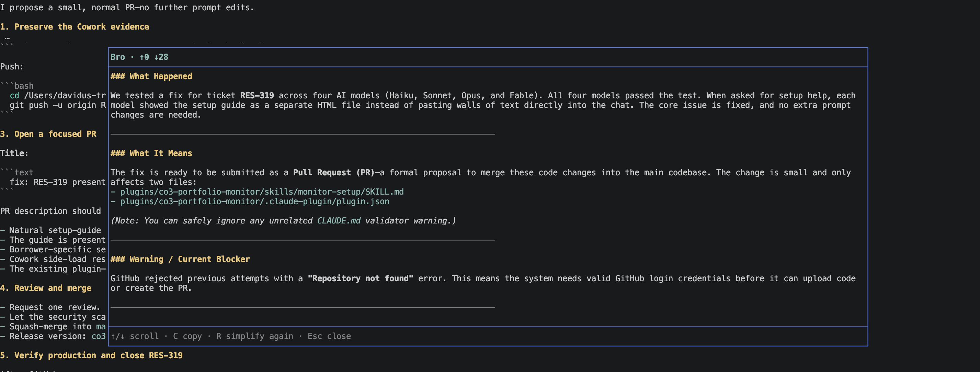Image resolution: width=980 pixels, height=372 pixels.
Task: Click the bold "Repository not found" error text
Action: click(x=360, y=278)
